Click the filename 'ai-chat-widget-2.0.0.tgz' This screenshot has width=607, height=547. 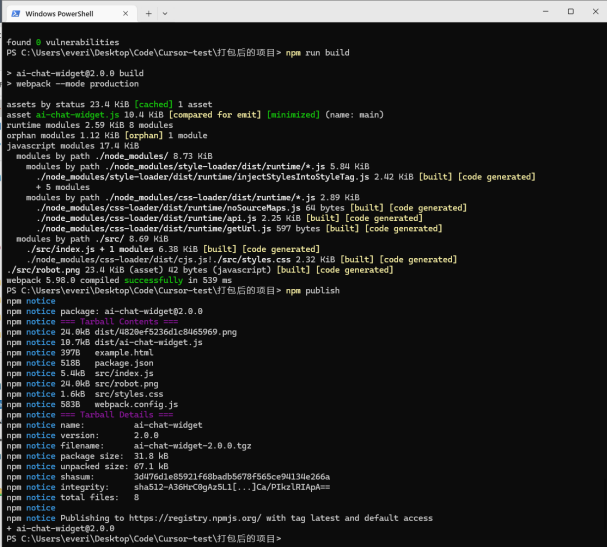click(192, 446)
